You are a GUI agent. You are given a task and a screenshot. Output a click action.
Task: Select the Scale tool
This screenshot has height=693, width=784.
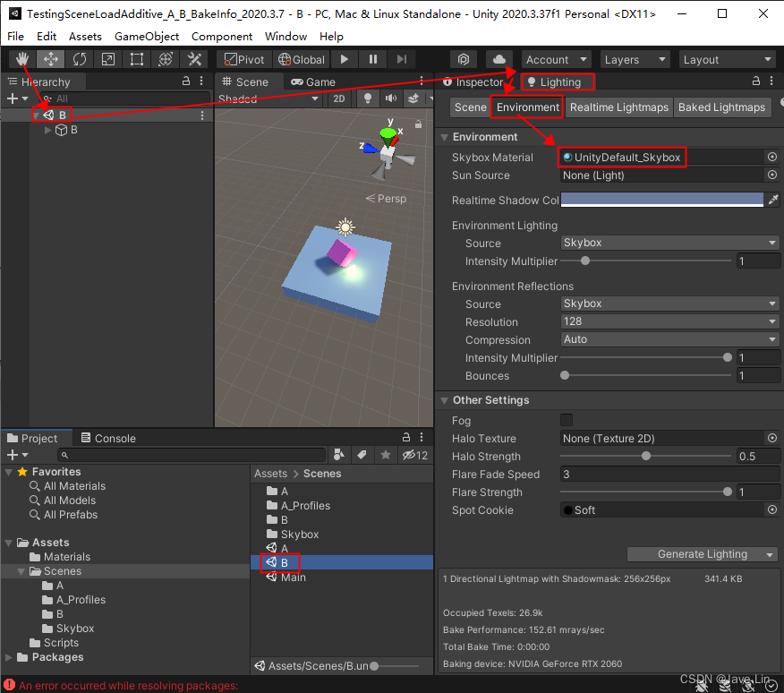pos(108,59)
